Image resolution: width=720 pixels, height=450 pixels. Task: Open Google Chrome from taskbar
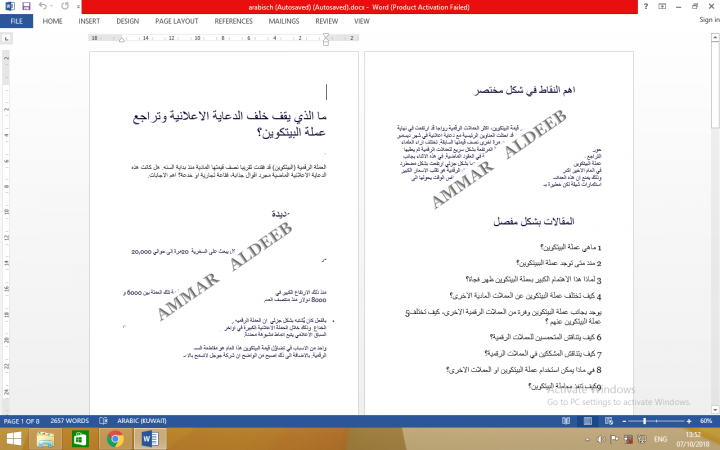(x=115, y=439)
